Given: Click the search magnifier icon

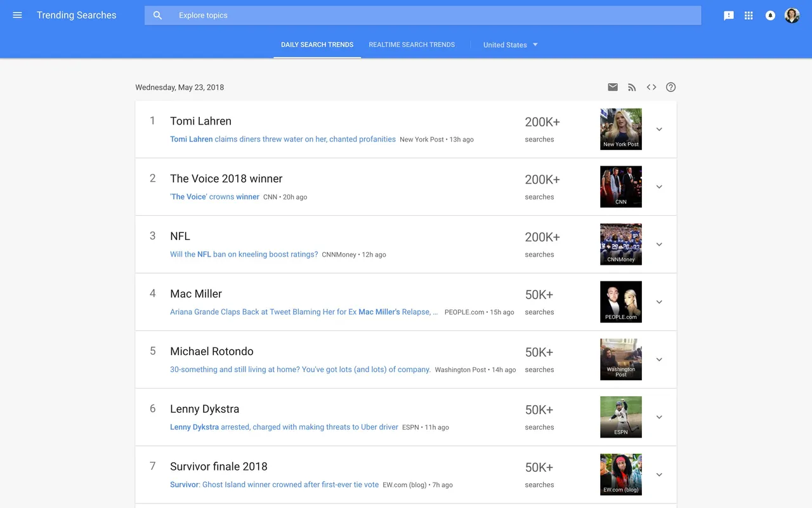Looking at the screenshot, I should [x=158, y=15].
